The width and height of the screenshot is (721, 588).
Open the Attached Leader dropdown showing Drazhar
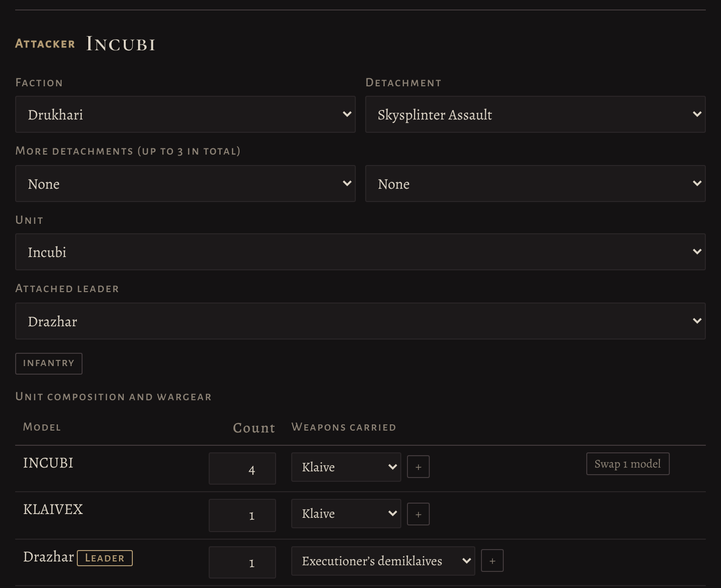tap(360, 321)
